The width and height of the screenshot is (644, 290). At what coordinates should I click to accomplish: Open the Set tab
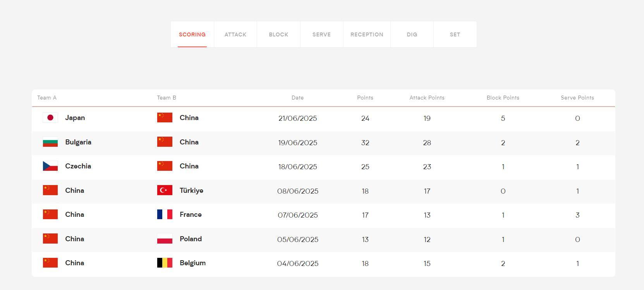[455, 34]
